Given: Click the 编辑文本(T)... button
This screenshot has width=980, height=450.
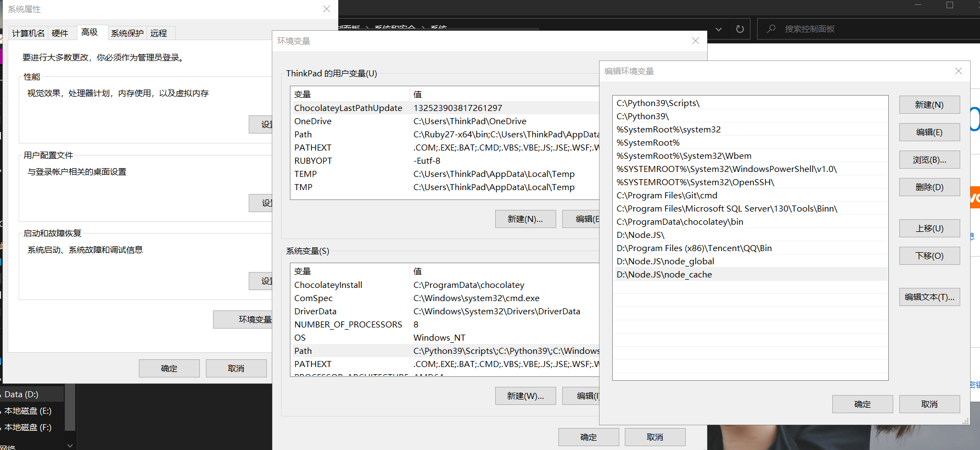Looking at the screenshot, I should coord(929,297).
